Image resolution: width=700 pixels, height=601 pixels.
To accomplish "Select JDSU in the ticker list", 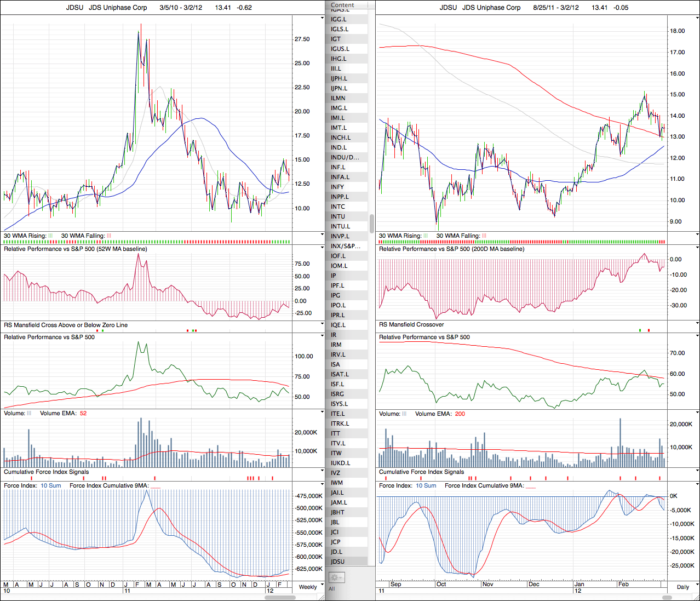I will 338,562.
